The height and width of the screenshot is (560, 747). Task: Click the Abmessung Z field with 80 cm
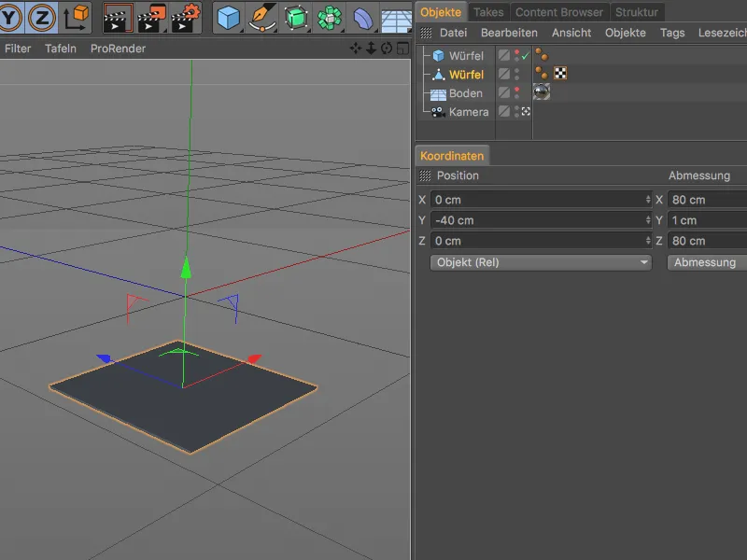coord(708,241)
